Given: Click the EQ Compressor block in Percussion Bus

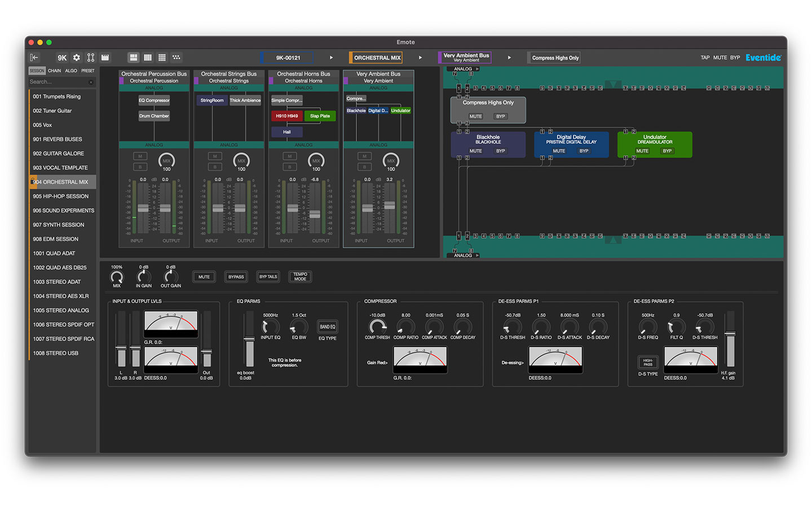Looking at the screenshot, I should coord(154,100).
